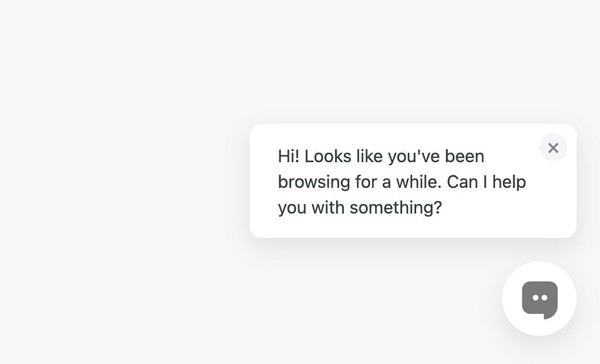Hide the proactive chat invitation bubble
Viewport: 600px width, 364px height.
[553, 147]
